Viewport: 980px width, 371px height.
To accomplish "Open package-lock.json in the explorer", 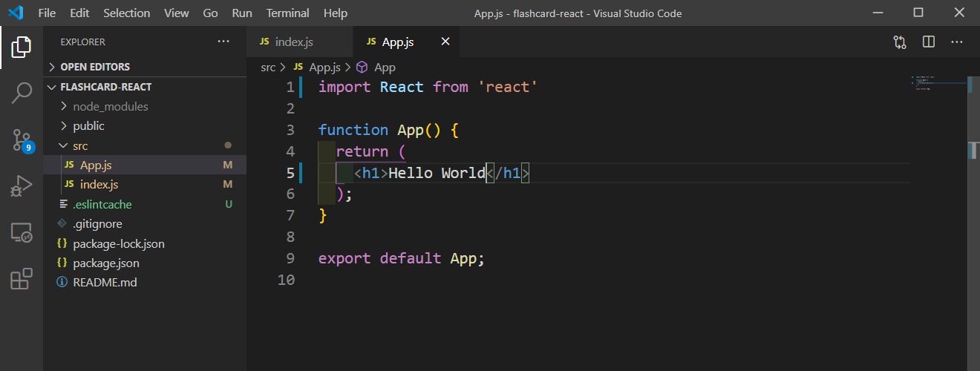I will click(145, 243).
